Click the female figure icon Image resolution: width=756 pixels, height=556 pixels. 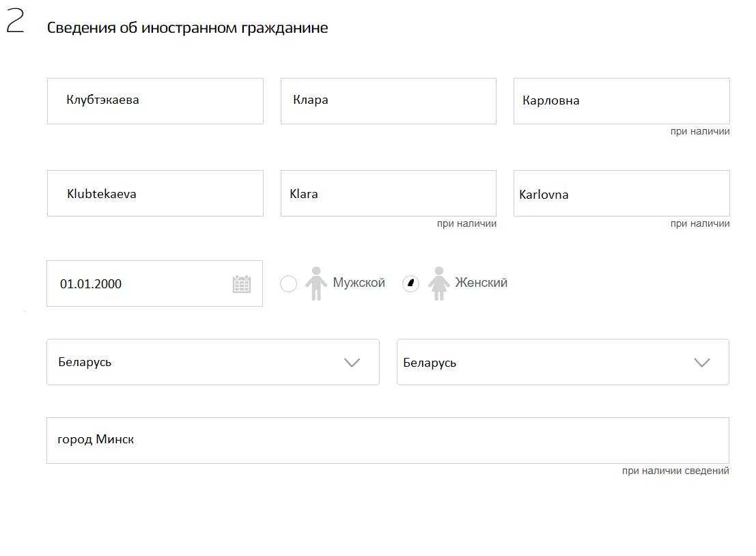438,283
